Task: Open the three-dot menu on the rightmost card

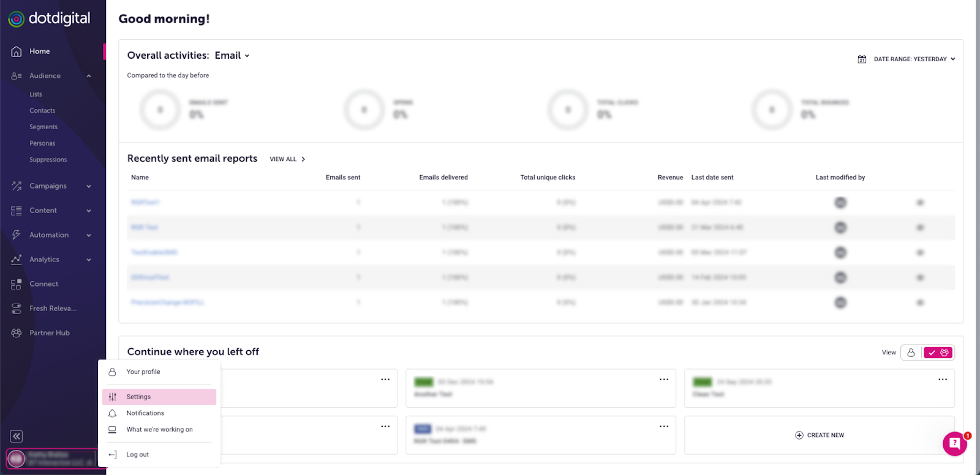Action: tap(942, 380)
